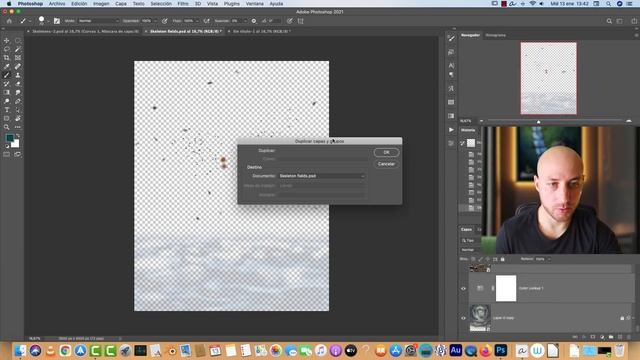Image resolution: width=640 pixels, height=360 pixels.
Task: Select the Clone Stamp tool
Action: pyautogui.click(x=18, y=75)
